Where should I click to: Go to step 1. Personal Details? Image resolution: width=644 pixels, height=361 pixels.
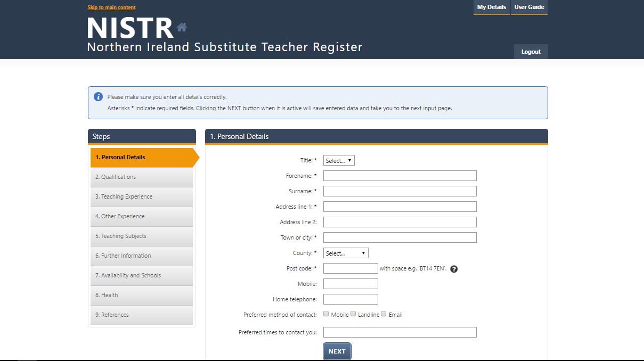144,158
